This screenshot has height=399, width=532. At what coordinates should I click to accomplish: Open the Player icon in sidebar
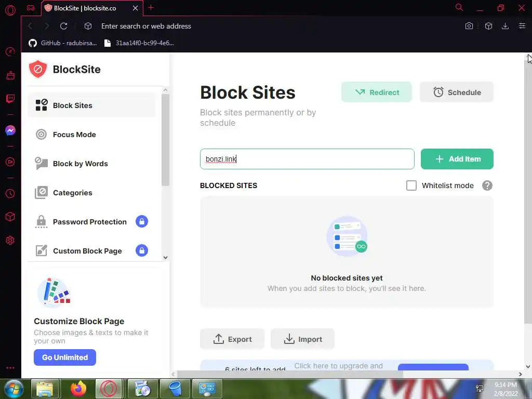click(10, 162)
